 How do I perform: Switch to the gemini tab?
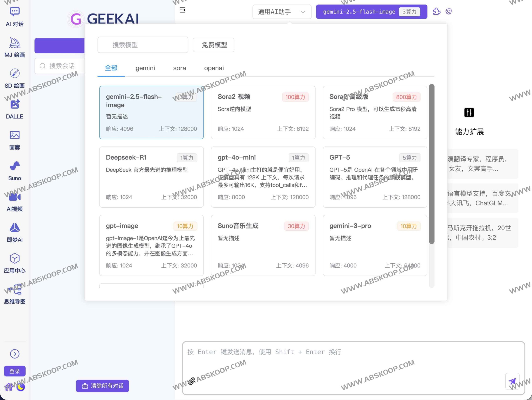tap(145, 68)
